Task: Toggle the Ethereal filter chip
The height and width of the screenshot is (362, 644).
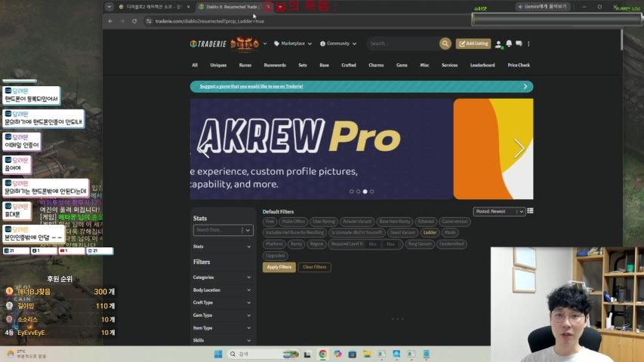Action: click(426, 222)
